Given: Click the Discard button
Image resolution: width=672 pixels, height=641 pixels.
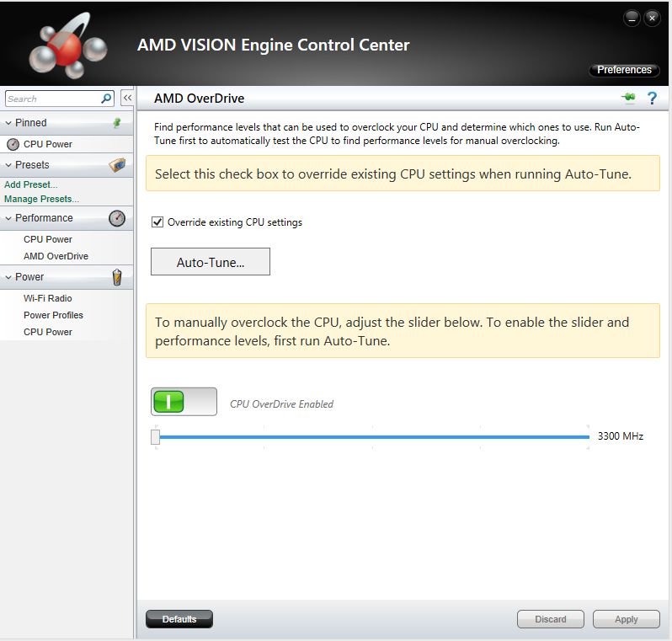Looking at the screenshot, I should pos(550,619).
